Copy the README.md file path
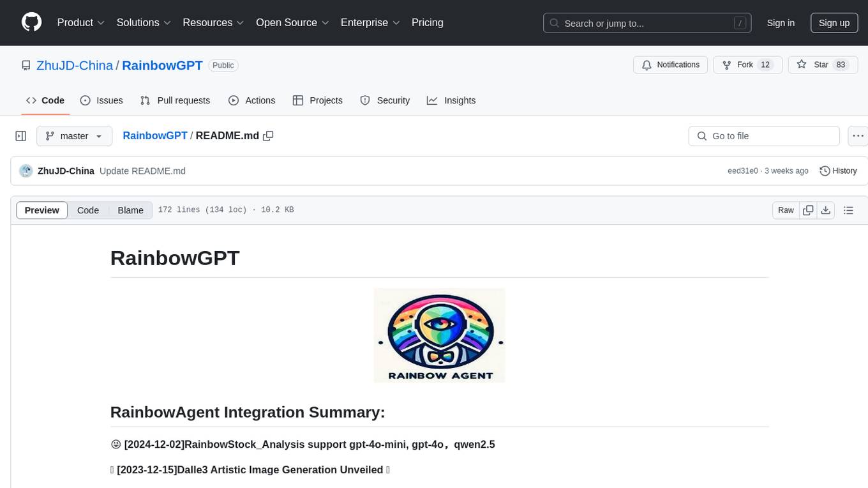 [x=269, y=136]
